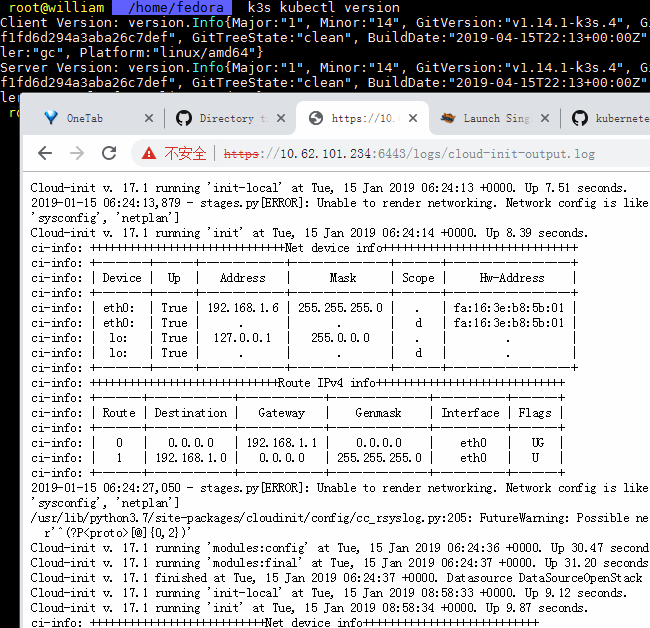Screen dimensions: 650x628
Task: Click destination 192.168.1.0 in route table
Action: point(191,458)
